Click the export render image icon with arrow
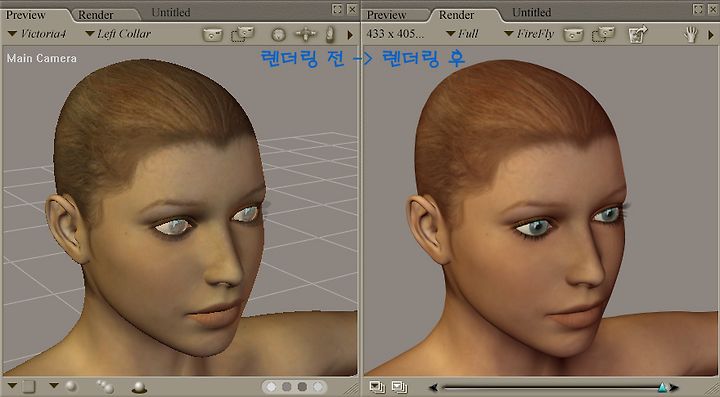Screen dimensions: 720x397 click(x=637, y=34)
